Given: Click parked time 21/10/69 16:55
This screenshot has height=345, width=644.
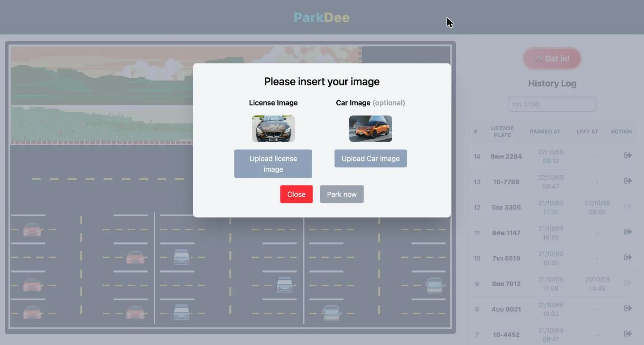Looking at the screenshot, I should [x=551, y=233].
